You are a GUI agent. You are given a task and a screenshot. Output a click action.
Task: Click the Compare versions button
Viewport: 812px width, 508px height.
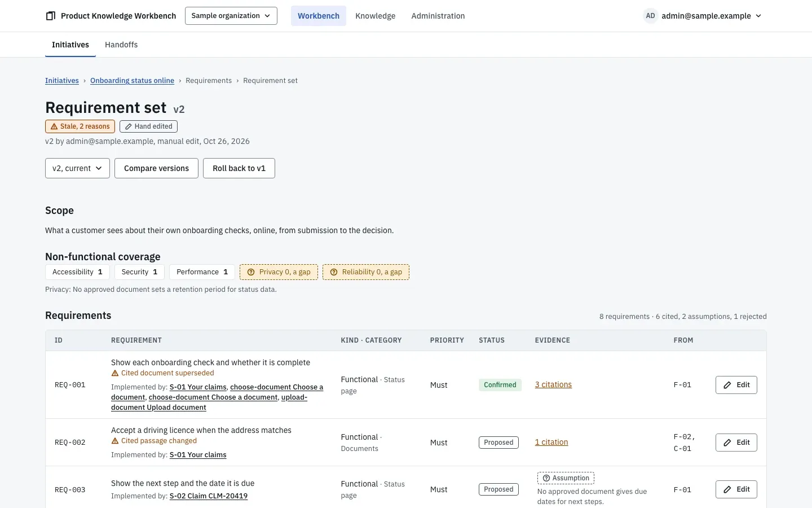click(x=156, y=168)
